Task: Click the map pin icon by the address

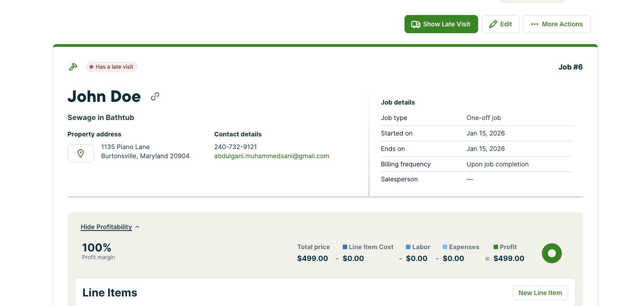Action: (81, 153)
